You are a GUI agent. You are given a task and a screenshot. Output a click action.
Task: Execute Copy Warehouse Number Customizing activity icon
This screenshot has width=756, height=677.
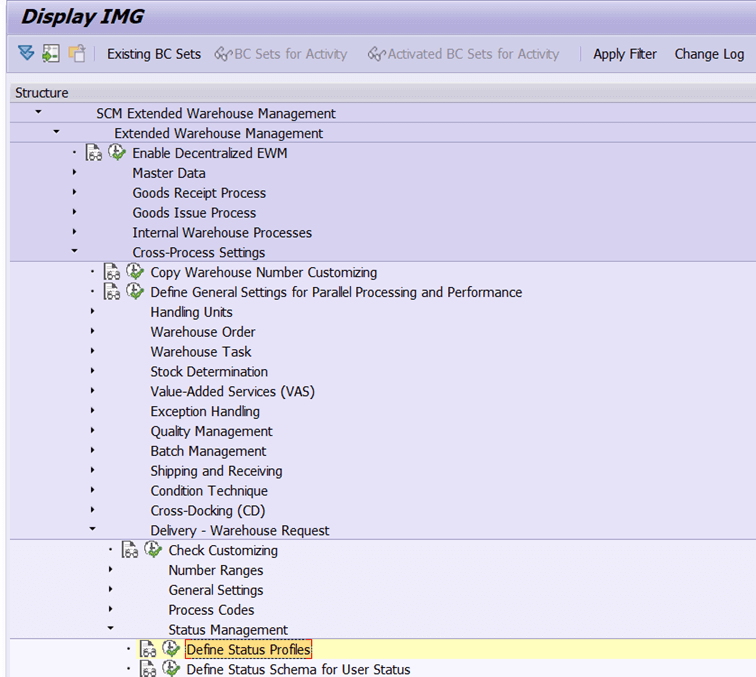point(135,272)
